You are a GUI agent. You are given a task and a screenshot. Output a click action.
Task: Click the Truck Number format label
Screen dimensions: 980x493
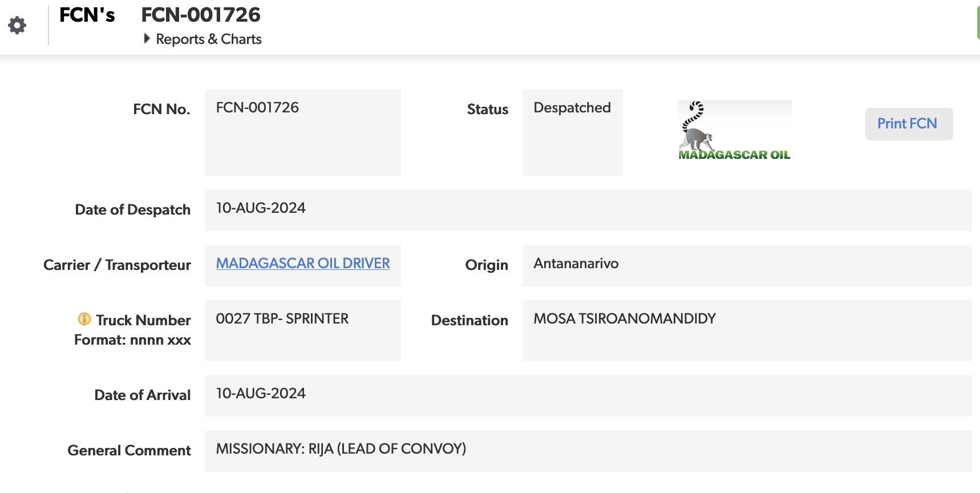(132, 340)
